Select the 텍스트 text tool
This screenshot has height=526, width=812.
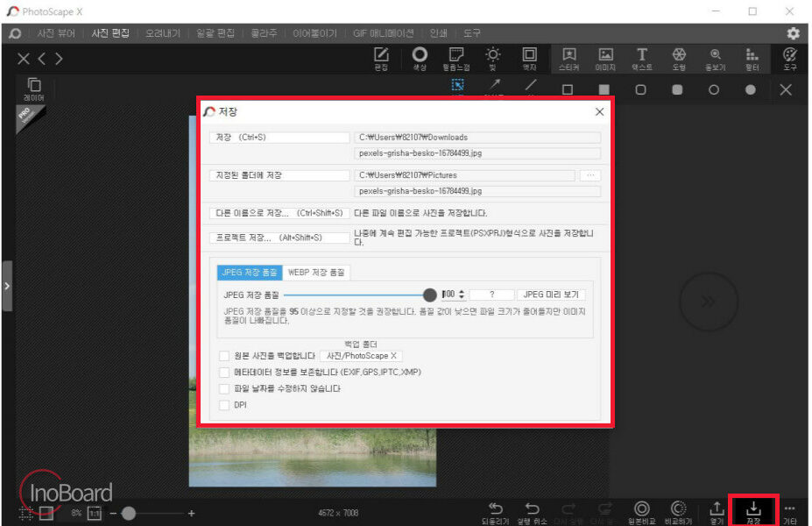pos(641,59)
